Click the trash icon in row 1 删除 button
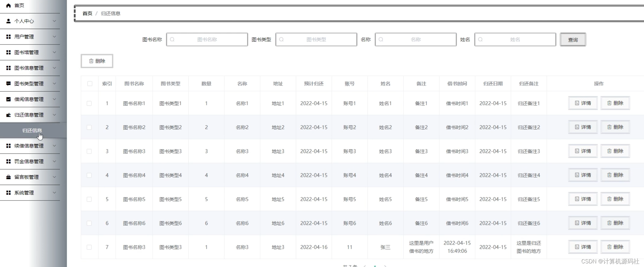This screenshot has height=267, width=644. point(609,103)
